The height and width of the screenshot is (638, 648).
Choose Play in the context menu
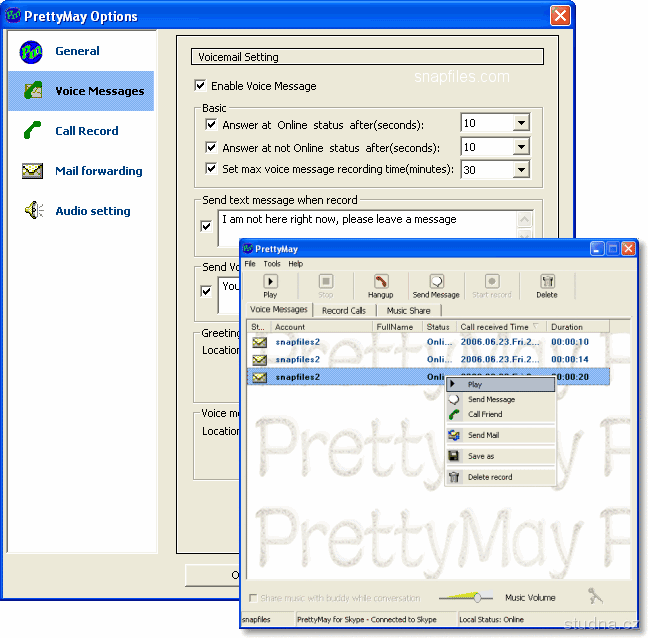tap(500, 384)
